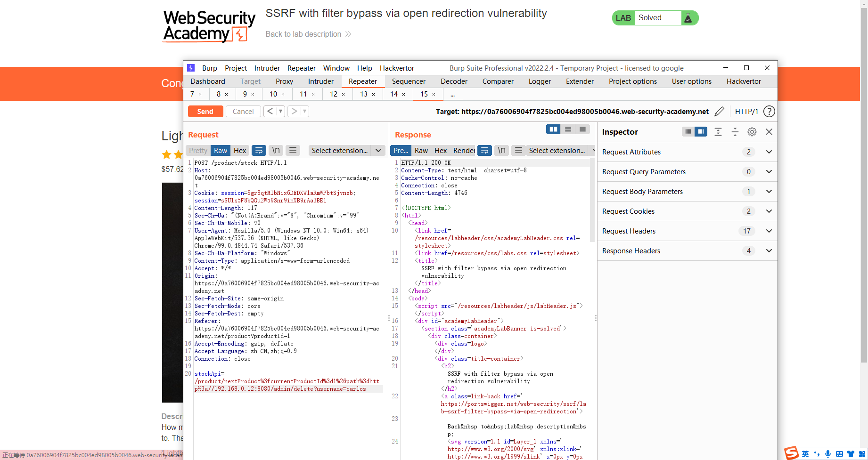Close the Inspector panel
The width and height of the screenshot is (868, 460).
[x=769, y=132]
